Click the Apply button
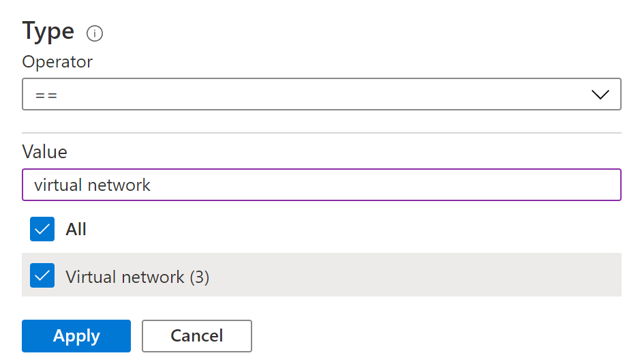This screenshot has width=640, height=364. [76, 336]
